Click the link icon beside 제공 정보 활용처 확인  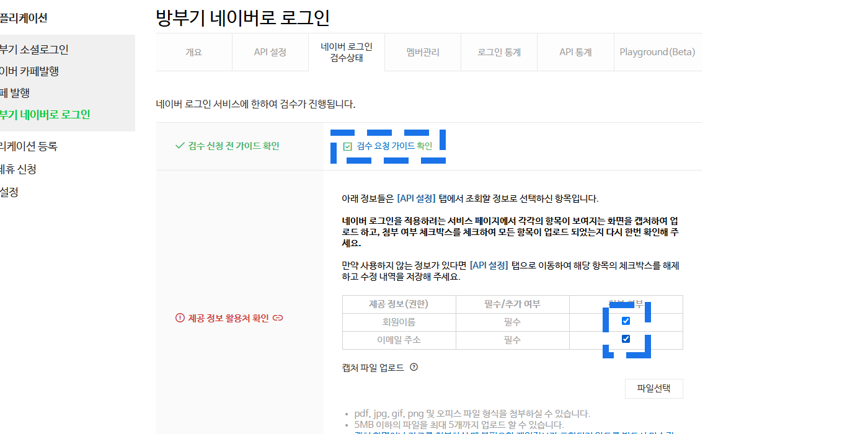coord(278,318)
